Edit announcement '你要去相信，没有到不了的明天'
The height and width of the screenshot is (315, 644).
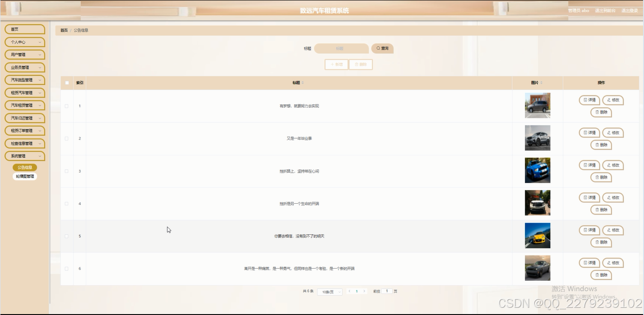click(x=612, y=230)
